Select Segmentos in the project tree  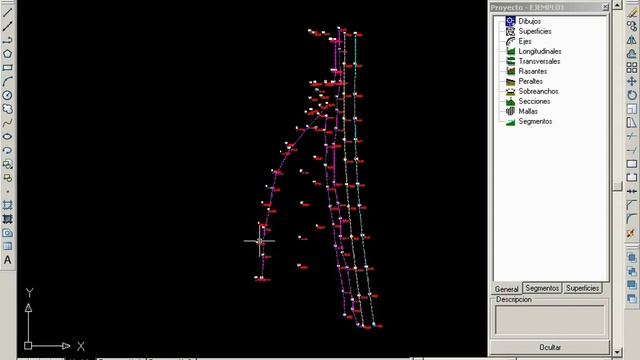coord(535,121)
